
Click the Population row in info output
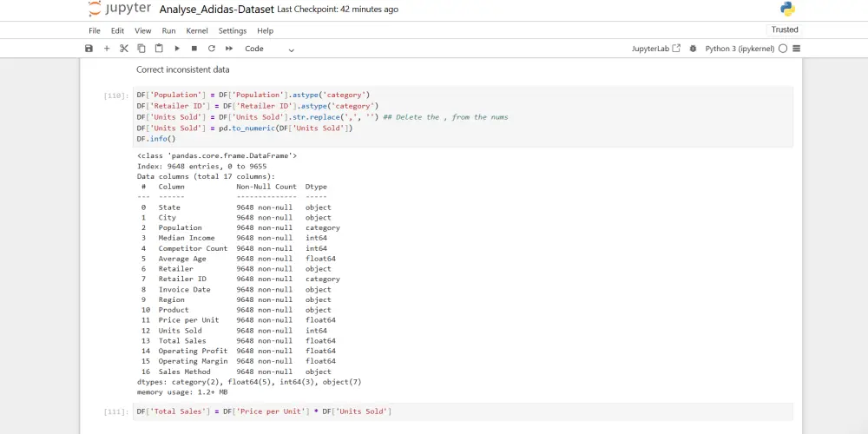240,227
